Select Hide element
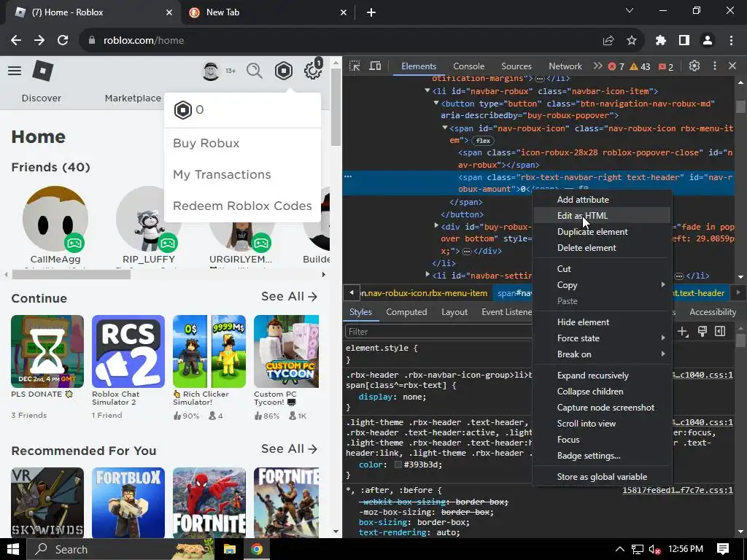The width and height of the screenshot is (747, 560). pos(602,322)
